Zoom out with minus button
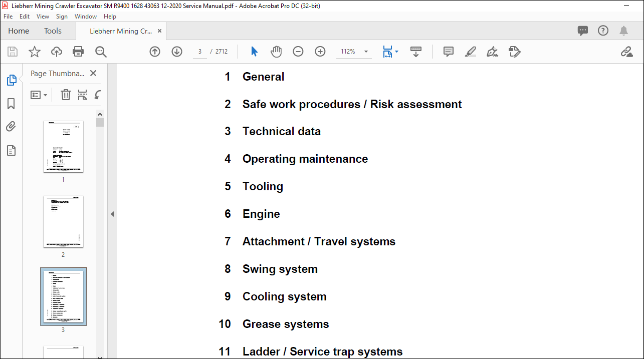Viewport: 644px width, 359px height. coord(298,52)
